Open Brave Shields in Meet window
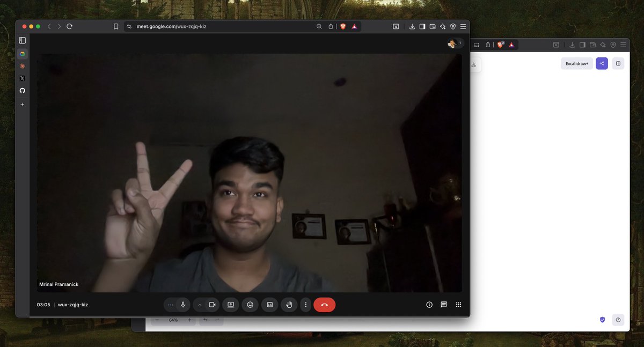644x347 pixels. pos(343,26)
